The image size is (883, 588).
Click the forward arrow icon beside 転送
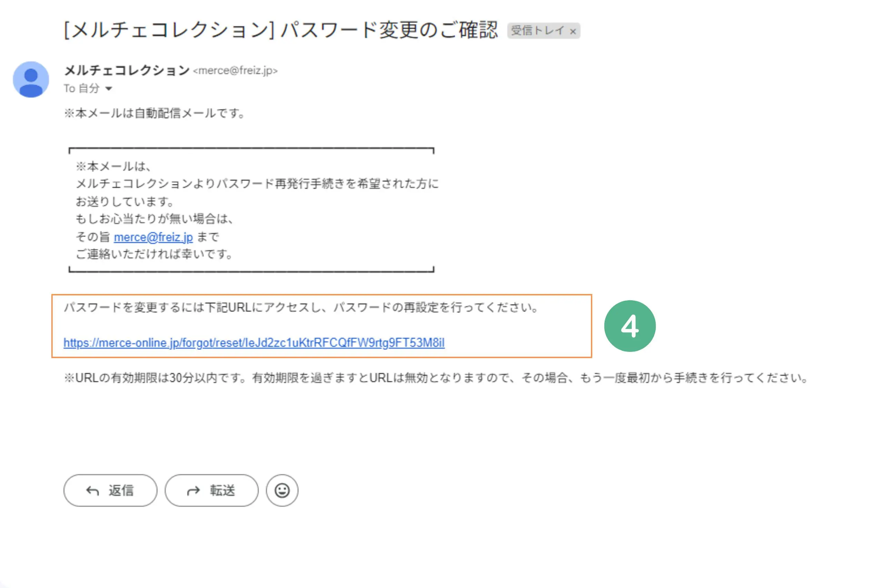click(193, 490)
